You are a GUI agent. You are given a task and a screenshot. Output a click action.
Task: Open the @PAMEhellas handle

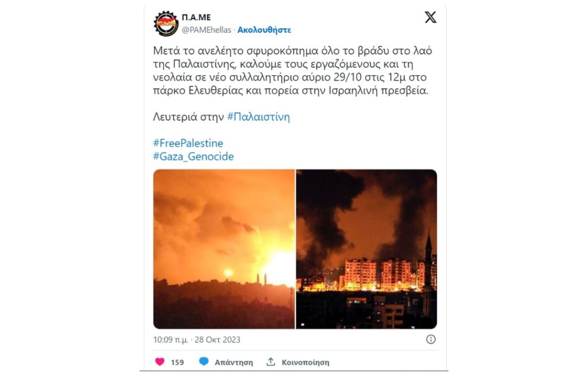(x=206, y=30)
